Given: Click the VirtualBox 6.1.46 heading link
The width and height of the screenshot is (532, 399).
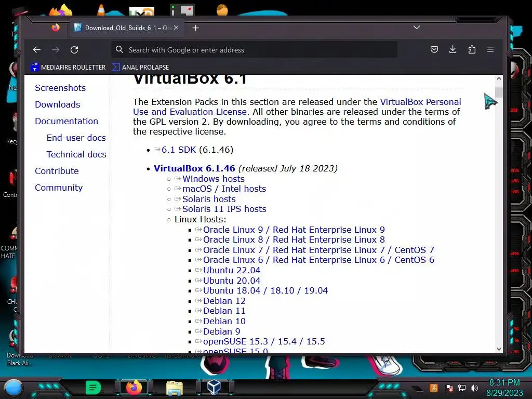Looking at the screenshot, I should (194, 168).
